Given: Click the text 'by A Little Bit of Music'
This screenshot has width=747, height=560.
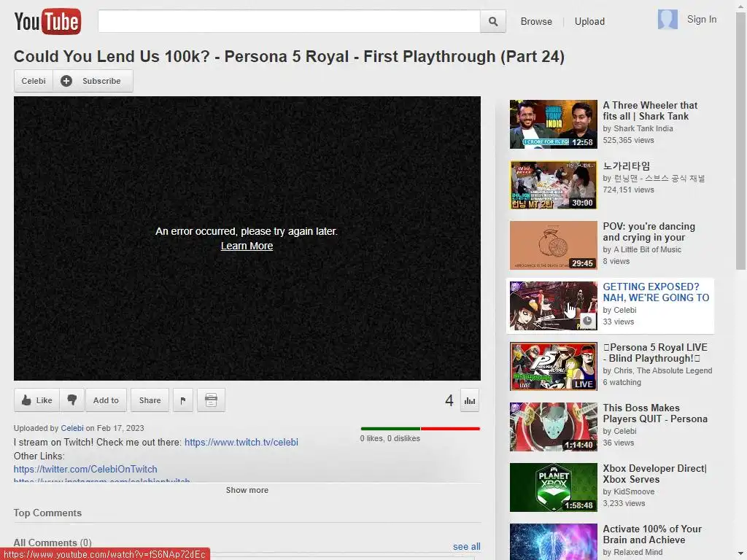Looking at the screenshot, I should coord(642,249).
